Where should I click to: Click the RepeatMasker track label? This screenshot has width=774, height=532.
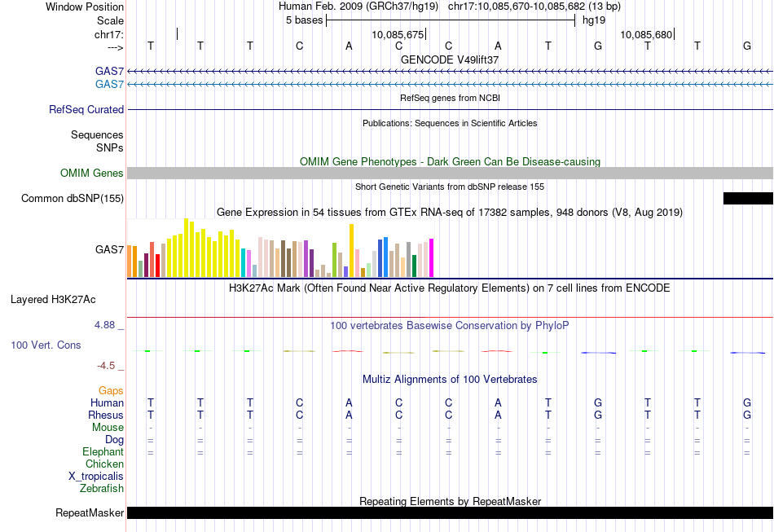tap(90, 512)
